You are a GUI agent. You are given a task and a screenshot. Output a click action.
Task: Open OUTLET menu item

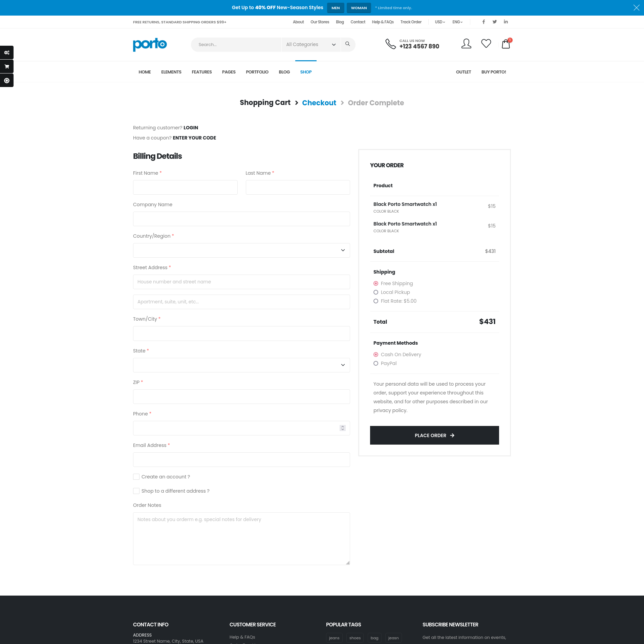[x=464, y=72]
